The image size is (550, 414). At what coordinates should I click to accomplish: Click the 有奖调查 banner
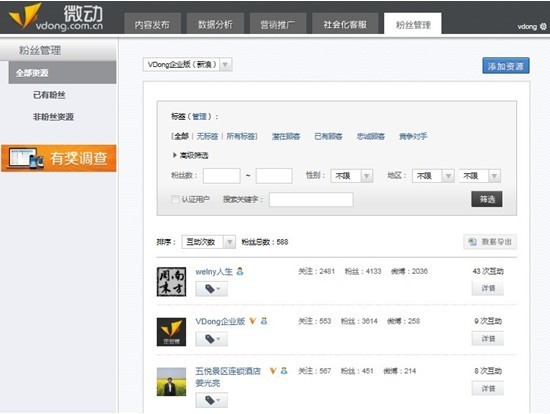[x=59, y=158]
